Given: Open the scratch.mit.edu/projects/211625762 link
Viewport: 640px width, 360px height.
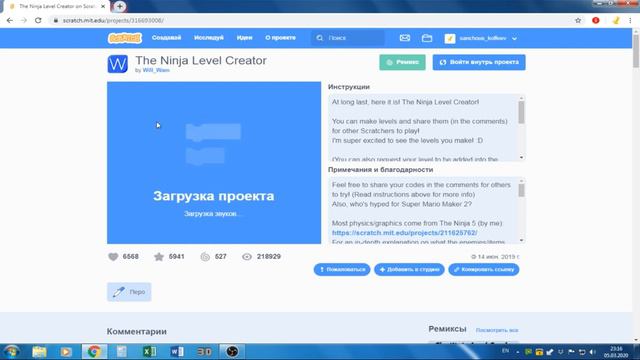Looking at the screenshot, I should 404,233.
